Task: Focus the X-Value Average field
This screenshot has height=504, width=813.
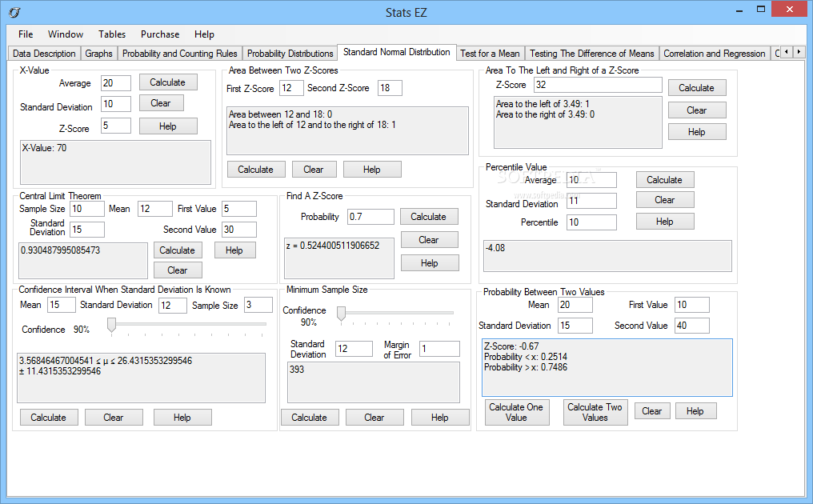Action: (115, 83)
